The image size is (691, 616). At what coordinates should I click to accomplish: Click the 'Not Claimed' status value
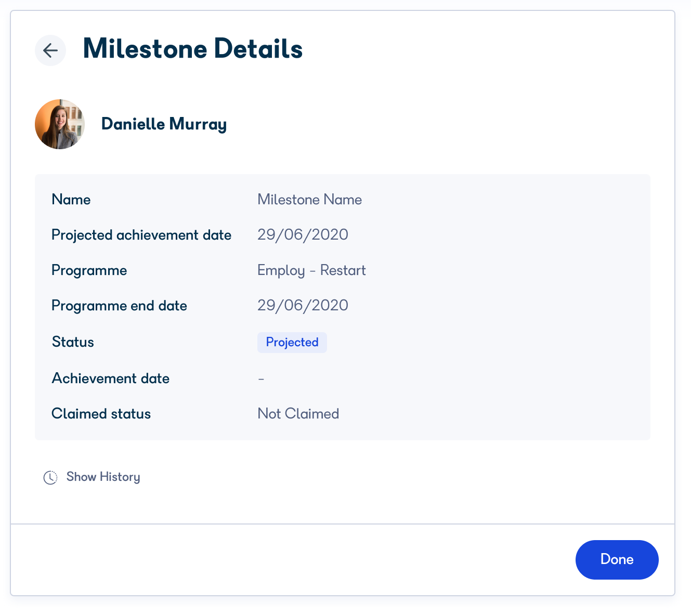tap(298, 414)
